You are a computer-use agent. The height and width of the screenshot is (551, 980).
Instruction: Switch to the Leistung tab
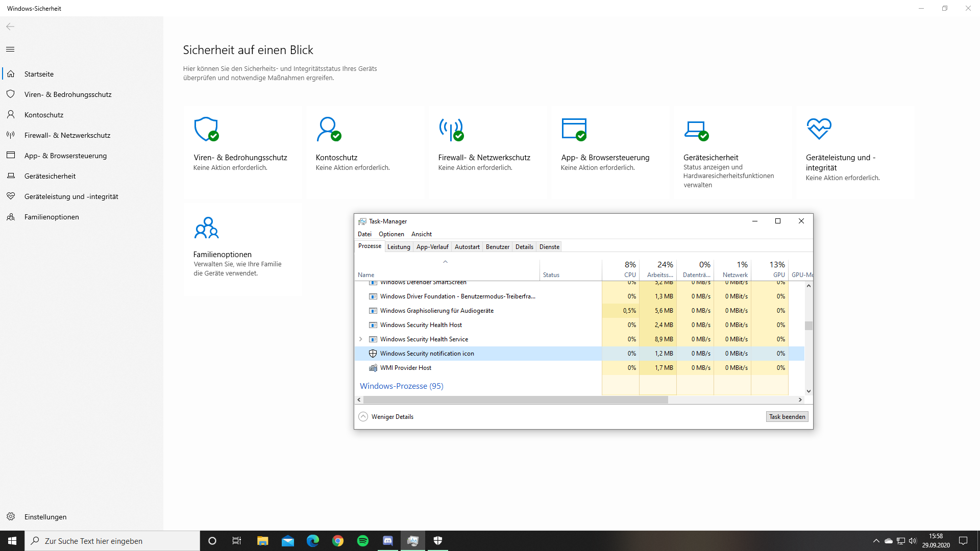(x=399, y=247)
